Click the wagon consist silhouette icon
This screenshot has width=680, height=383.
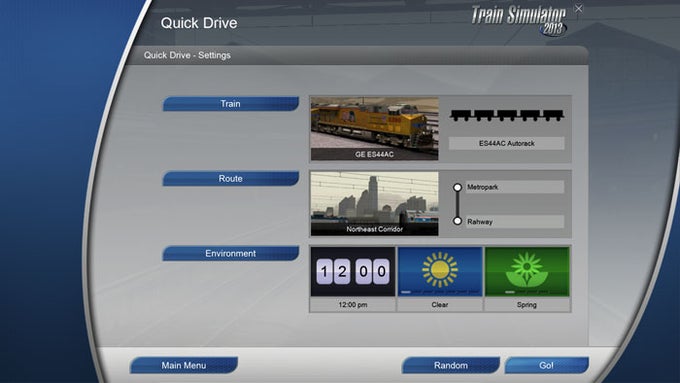507,115
